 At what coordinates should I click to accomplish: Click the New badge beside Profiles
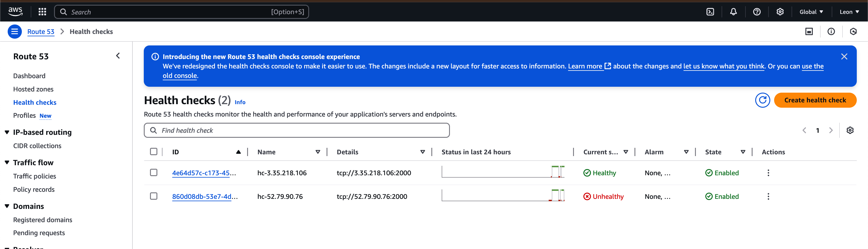pos(45,116)
